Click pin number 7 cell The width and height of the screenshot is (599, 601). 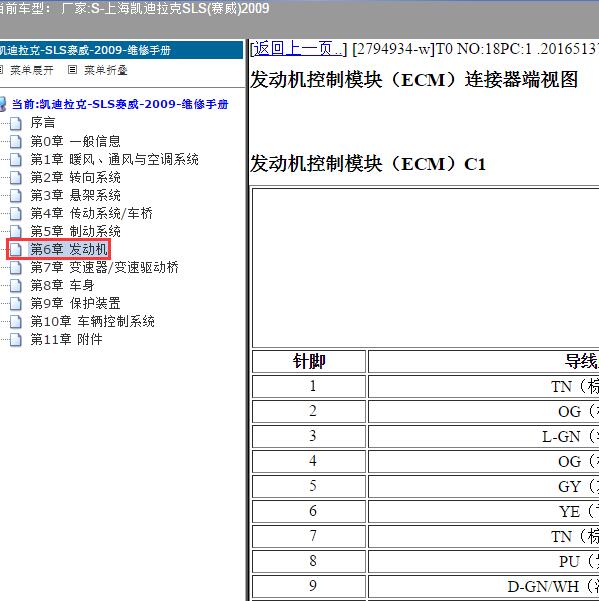point(309,536)
